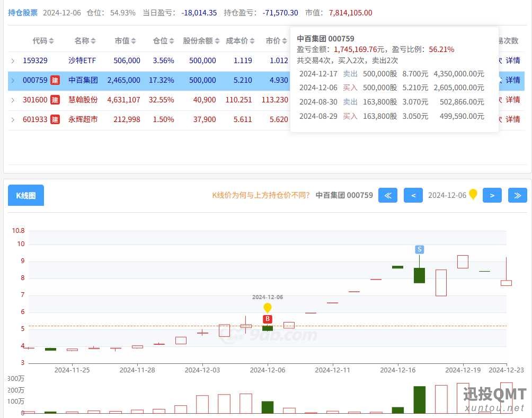Select the K线图 tab
This screenshot has width=532, height=418.
coord(26,195)
